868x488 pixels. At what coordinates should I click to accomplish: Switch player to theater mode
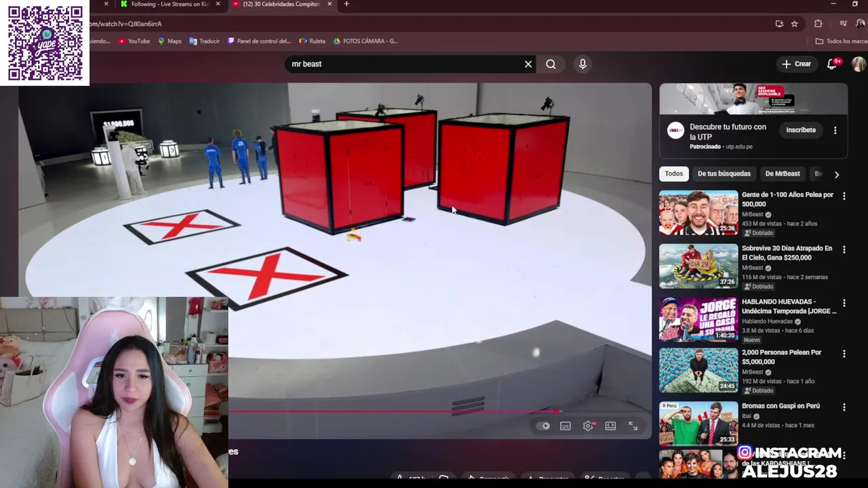[610, 426]
